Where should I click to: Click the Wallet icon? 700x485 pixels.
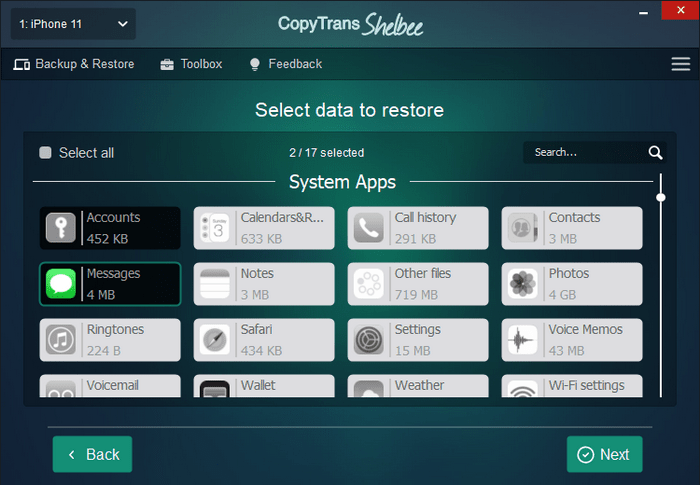215,389
